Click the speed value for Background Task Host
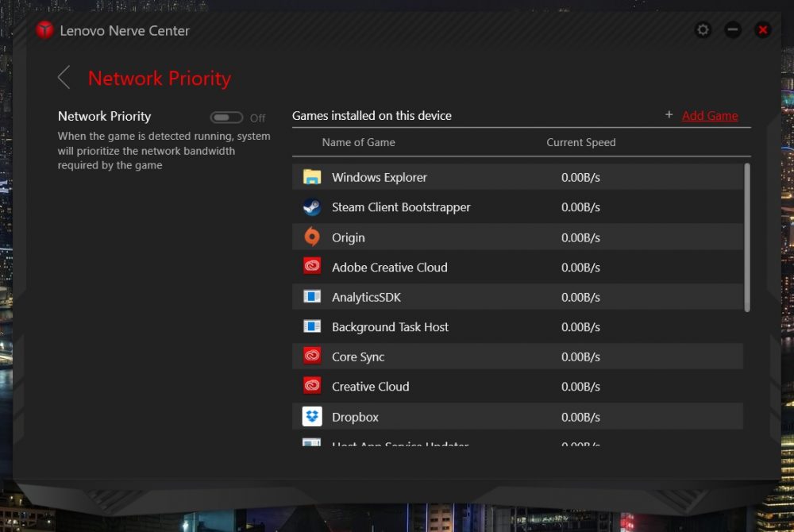The width and height of the screenshot is (794, 532). pyautogui.click(x=580, y=327)
